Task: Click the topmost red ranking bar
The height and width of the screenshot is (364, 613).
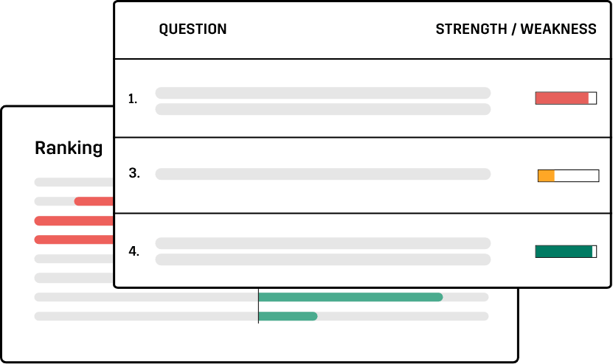Action: (x=94, y=202)
